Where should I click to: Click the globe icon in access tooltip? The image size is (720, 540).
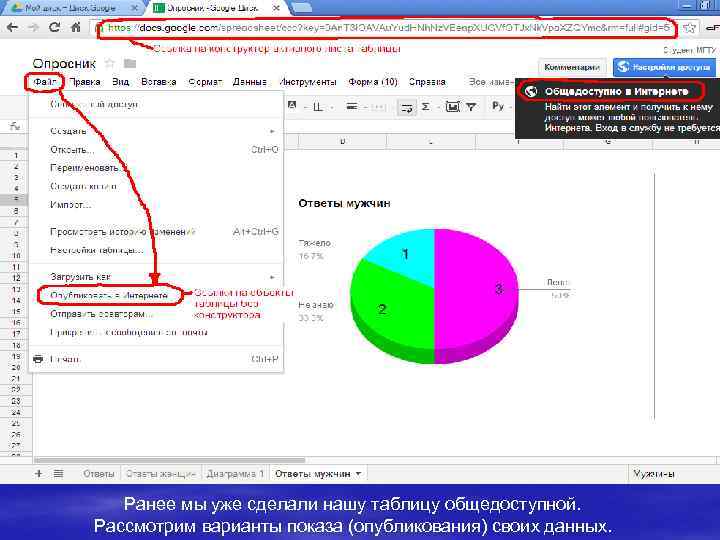click(531, 91)
